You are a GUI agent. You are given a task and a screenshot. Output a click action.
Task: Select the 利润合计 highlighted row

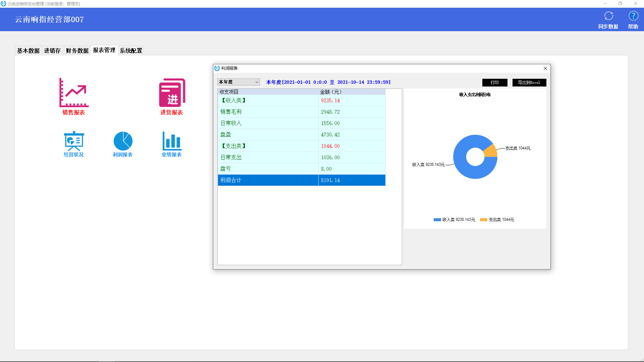pyautogui.click(x=301, y=180)
